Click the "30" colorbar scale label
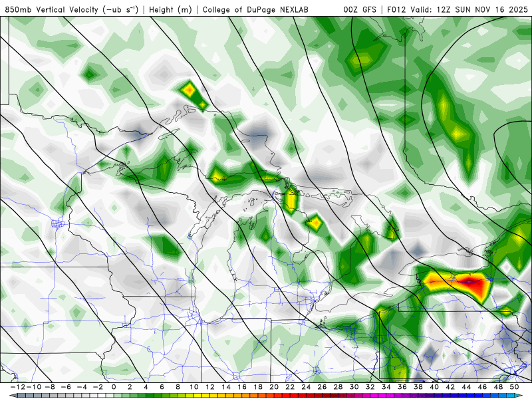Screen dimensions: 532x399 click(354, 387)
